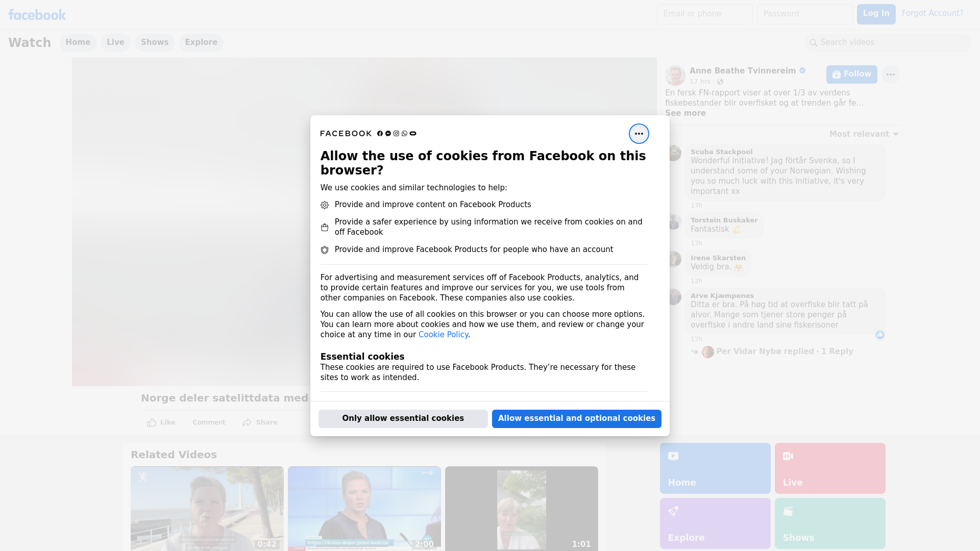Click the Search videos field

click(x=888, y=43)
